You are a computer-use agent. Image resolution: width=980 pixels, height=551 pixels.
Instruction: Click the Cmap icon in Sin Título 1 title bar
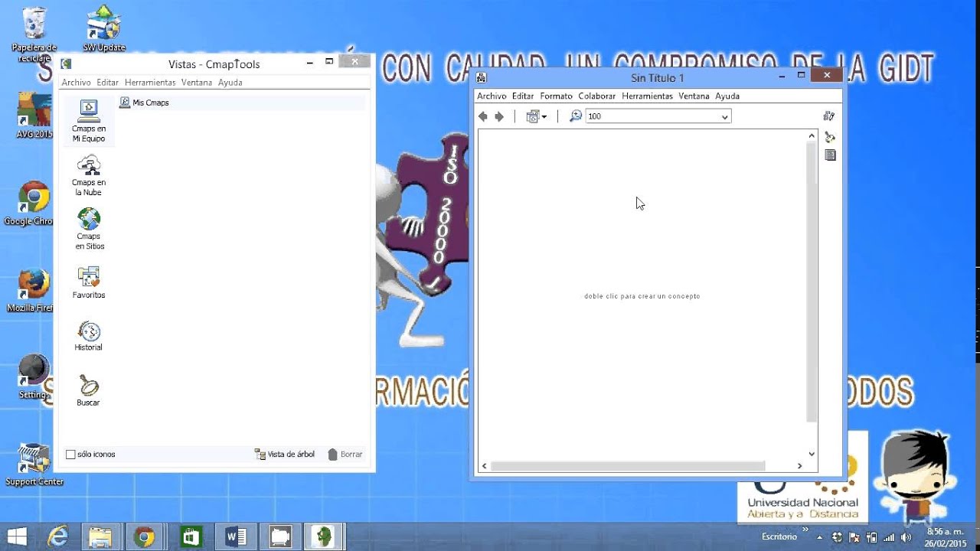482,77
